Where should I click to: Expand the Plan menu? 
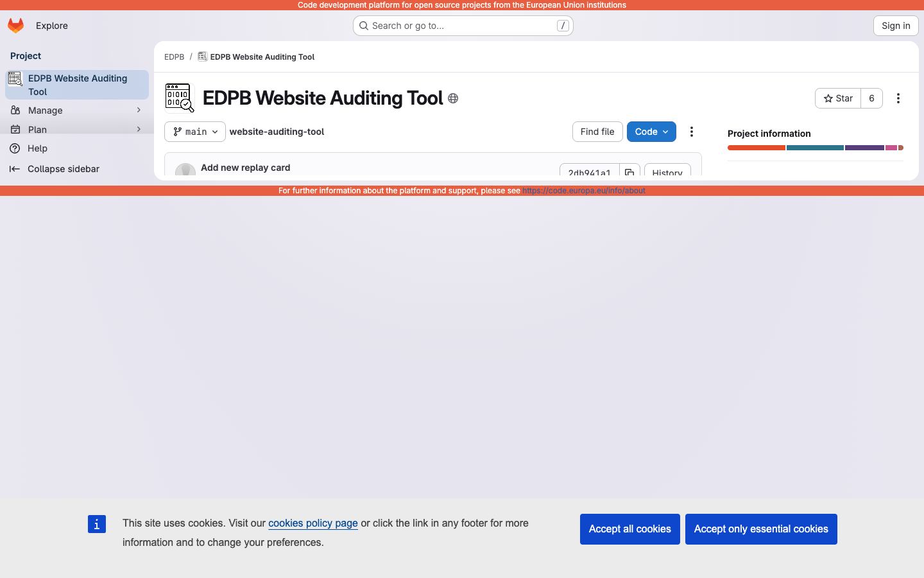(77, 129)
